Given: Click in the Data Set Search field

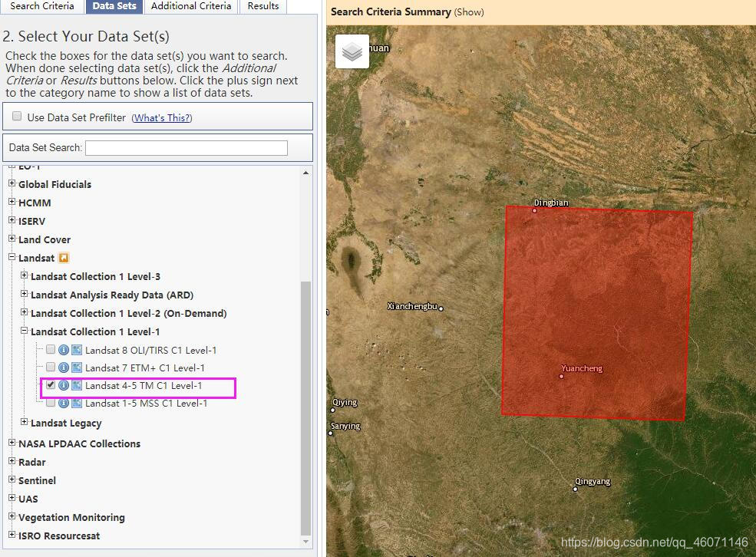Looking at the screenshot, I should pyautogui.click(x=187, y=148).
